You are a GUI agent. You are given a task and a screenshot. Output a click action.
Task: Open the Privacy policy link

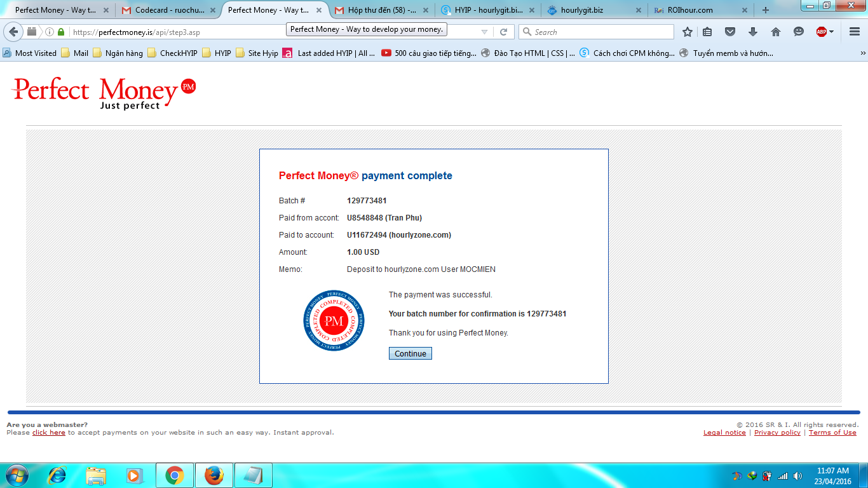point(777,433)
